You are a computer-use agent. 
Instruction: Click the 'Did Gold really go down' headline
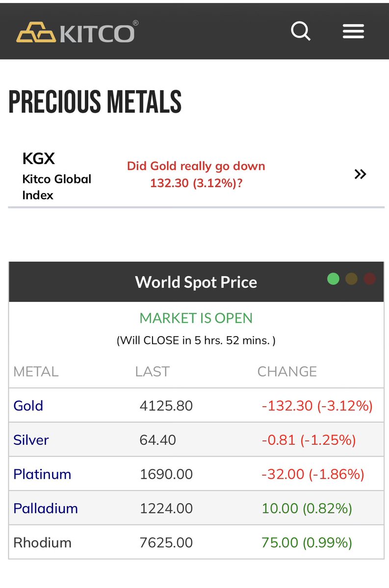[196, 174]
